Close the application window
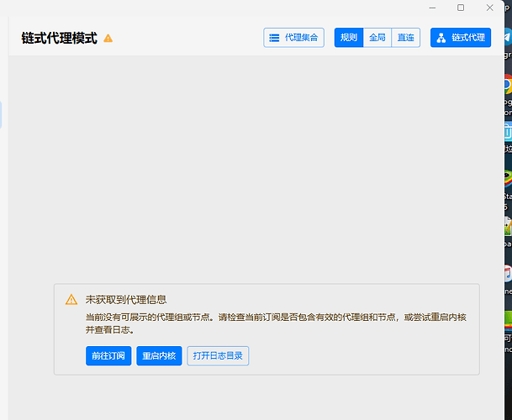The height and width of the screenshot is (420, 512). pyautogui.click(x=489, y=8)
